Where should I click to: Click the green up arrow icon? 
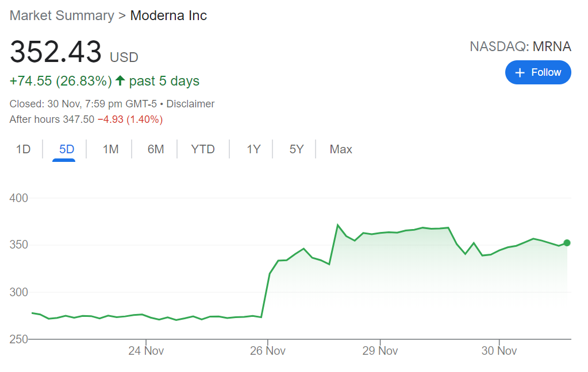[120, 81]
